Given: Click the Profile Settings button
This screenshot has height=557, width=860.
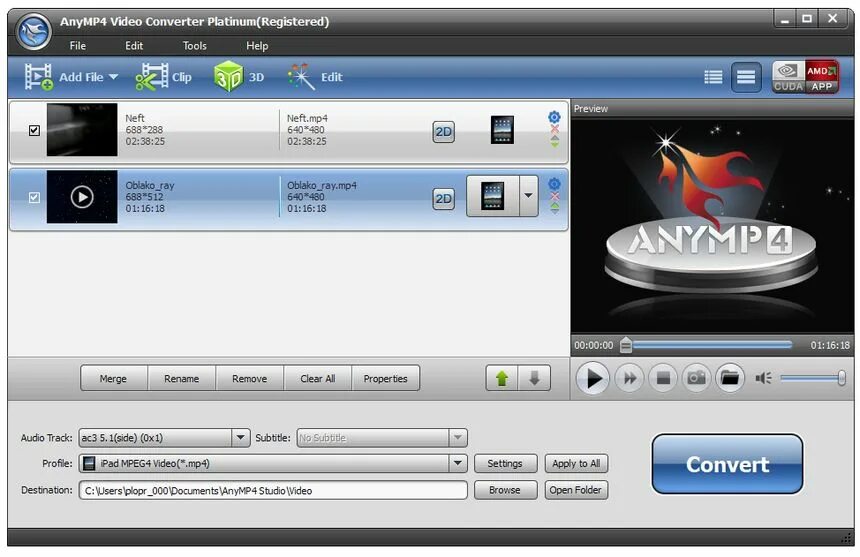Looking at the screenshot, I should [505, 463].
